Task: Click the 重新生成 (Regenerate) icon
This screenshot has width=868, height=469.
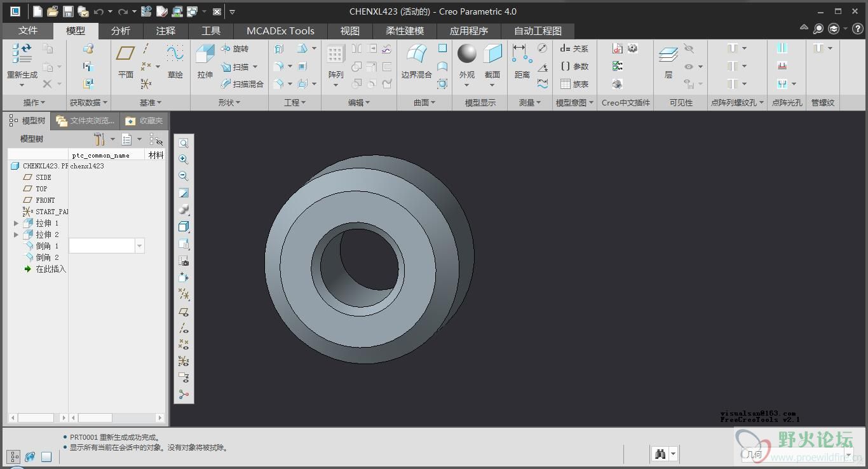Action: point(22,53)
